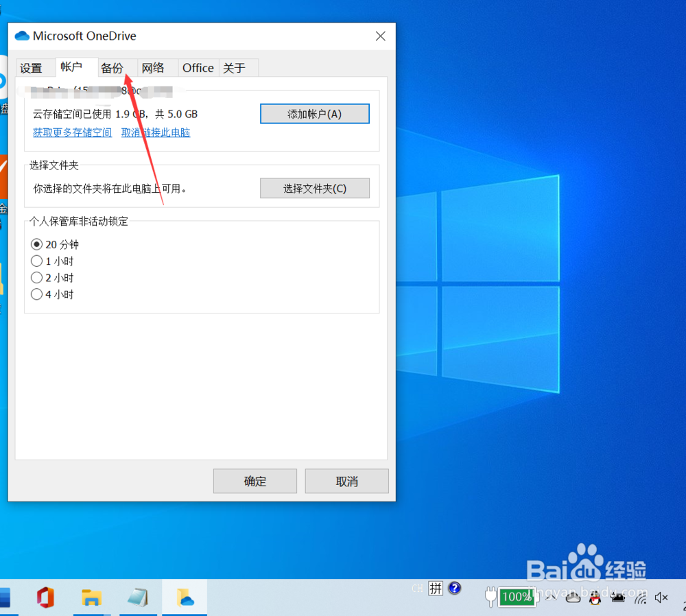Open the Office app from the taskbar
This screenshot has width=686, height=616.
tap(45, 597)
